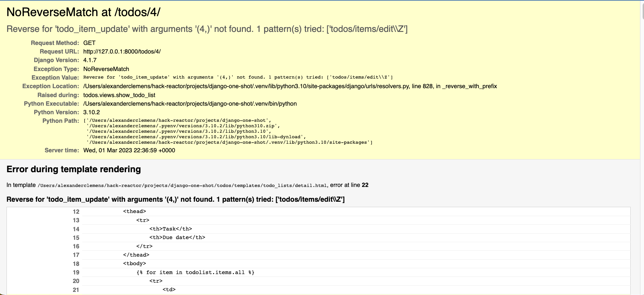Click the bold error line number 22
Viewport: 644px width, 295px height.
point(365,185)
